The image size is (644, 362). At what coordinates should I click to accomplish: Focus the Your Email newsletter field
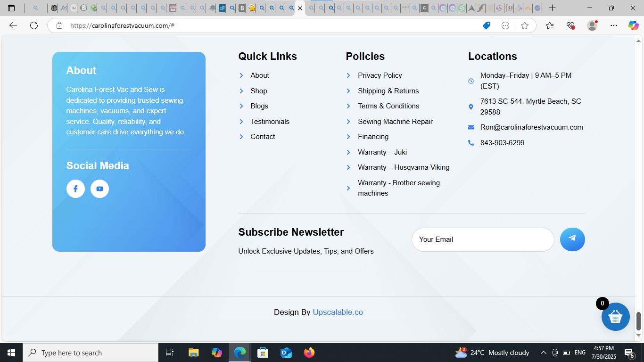483,239
